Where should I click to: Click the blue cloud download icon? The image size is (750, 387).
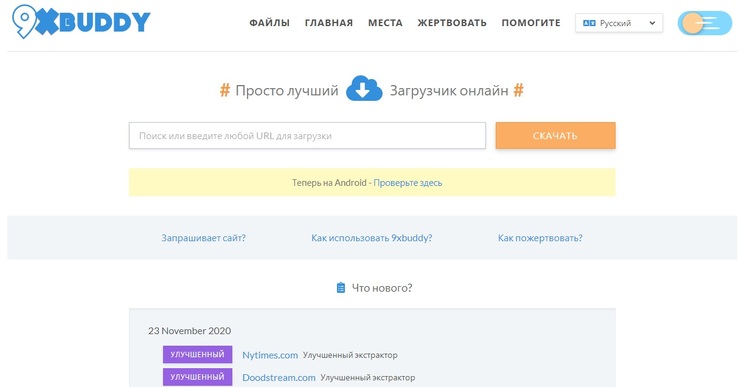click(364, 89)
